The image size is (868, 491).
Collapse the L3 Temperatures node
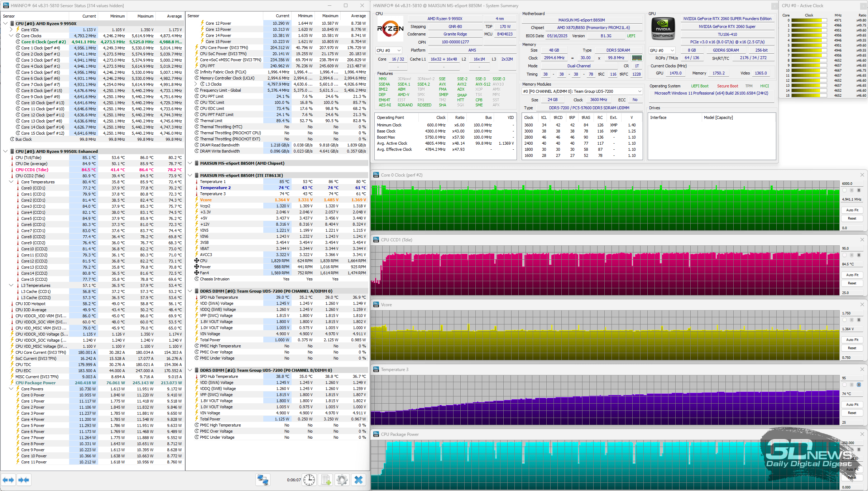pos(11,285)
